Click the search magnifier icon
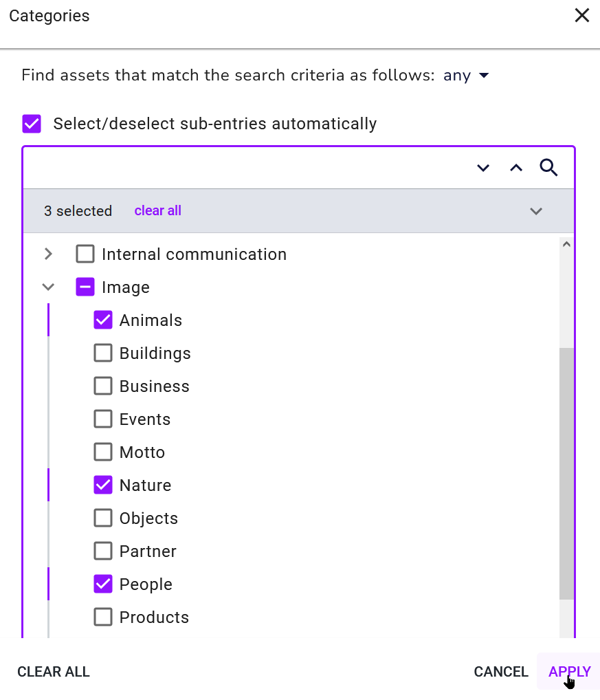 [x=548, y=168]
